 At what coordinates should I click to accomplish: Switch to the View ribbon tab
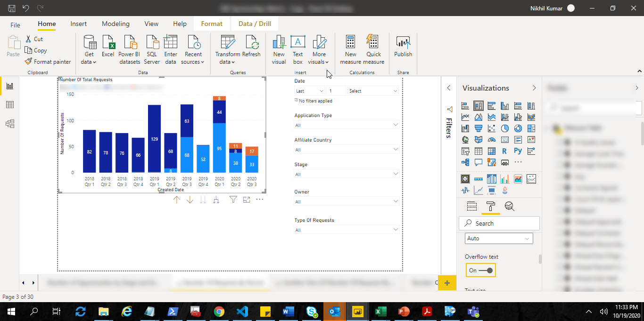coord(151,24)
